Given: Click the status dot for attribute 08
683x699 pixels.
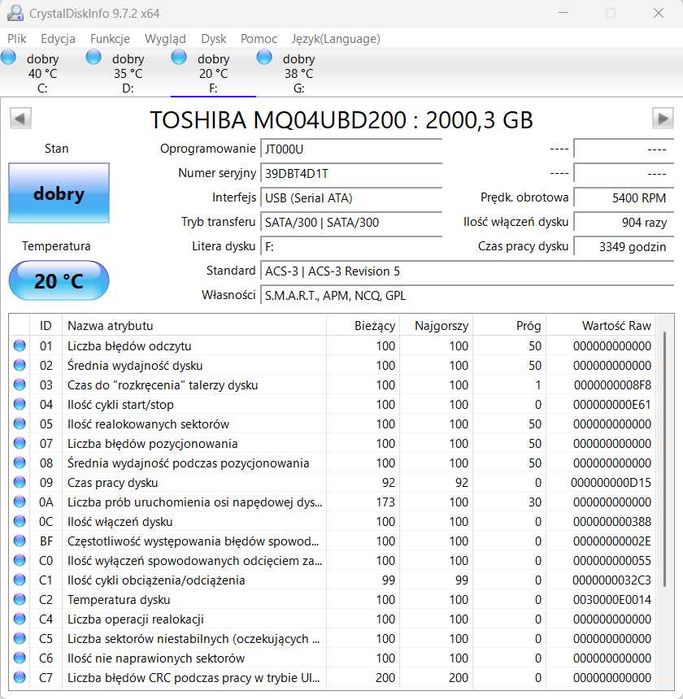Looking at the screenshot, I should 20,463.
